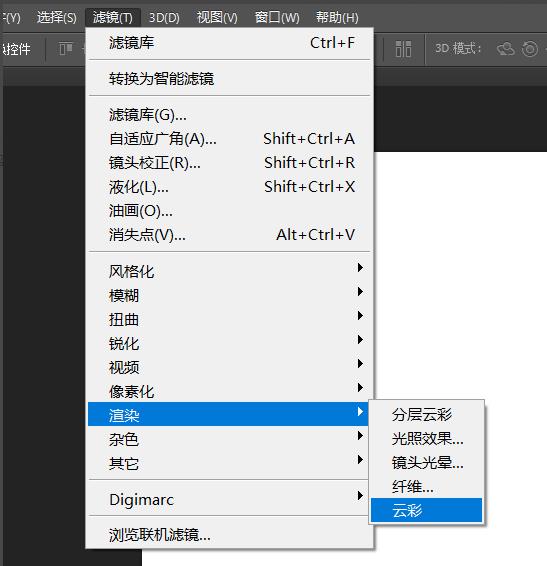This screenshot has height=566, width=547.
Task: Choose 转换为智能滤镜
Action: (229, 78)
